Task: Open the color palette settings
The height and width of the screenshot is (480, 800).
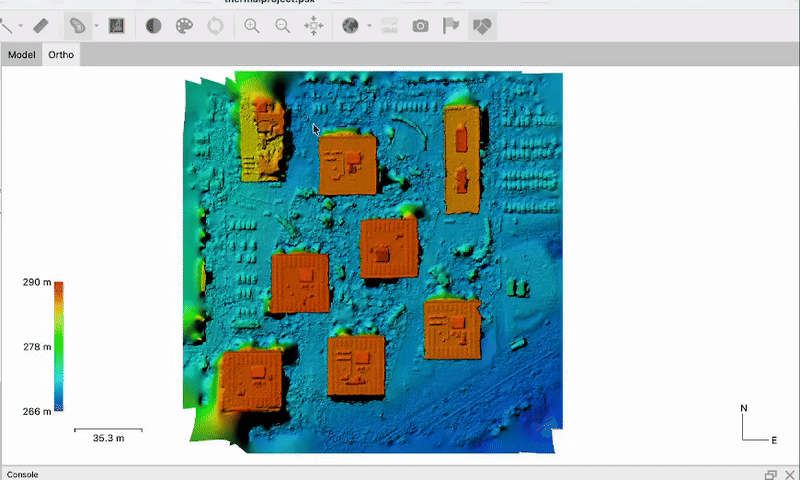Action: [x=184, y=25]
